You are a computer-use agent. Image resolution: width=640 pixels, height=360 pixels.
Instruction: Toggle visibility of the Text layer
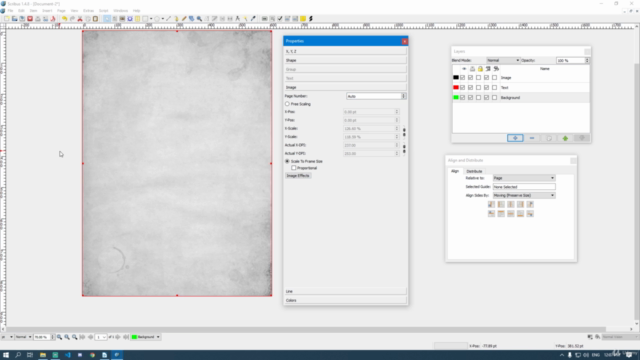coord(462,87)
